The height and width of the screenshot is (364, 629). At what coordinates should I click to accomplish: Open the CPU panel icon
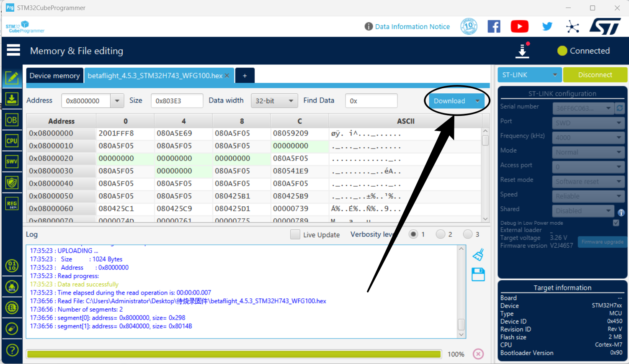pos(12,141)
